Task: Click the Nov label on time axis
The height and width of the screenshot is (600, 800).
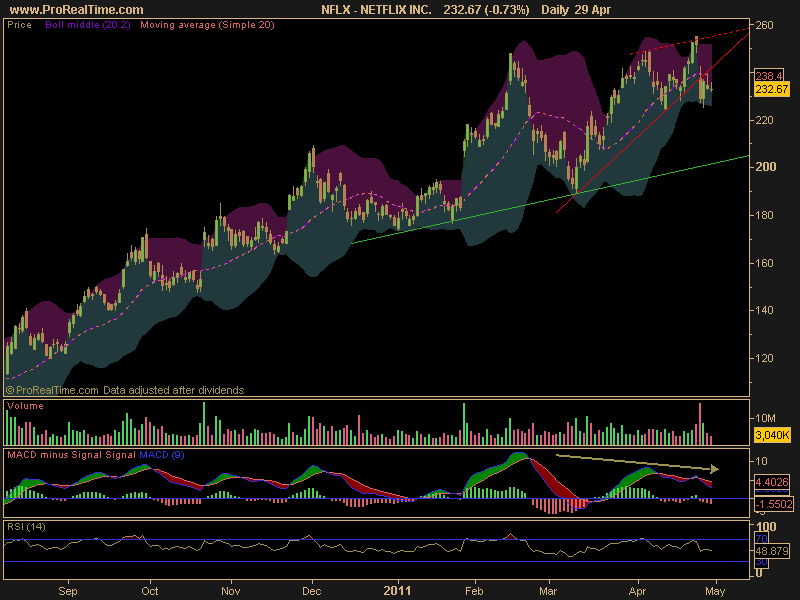Action: 231,591
